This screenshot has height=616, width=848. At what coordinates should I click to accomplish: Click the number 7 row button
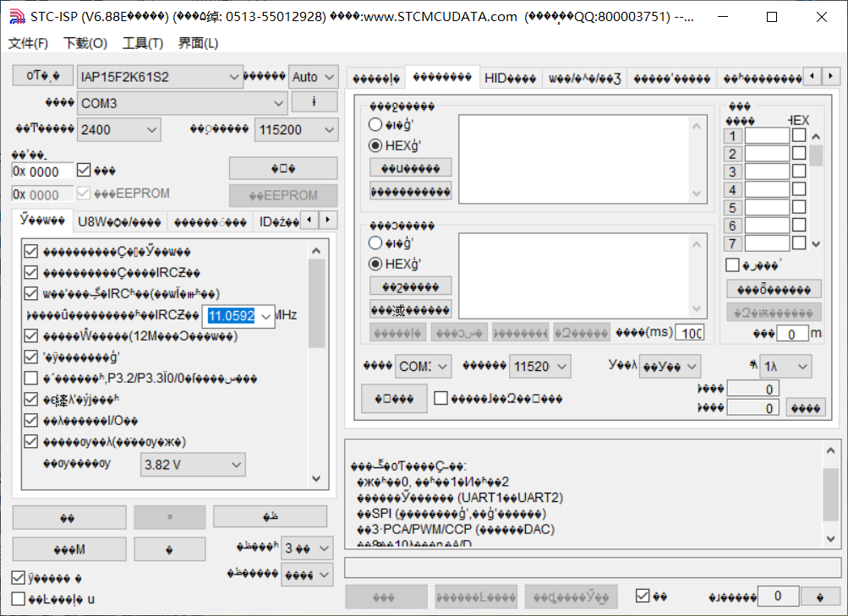pyautogui.click(x=732, y=243)
